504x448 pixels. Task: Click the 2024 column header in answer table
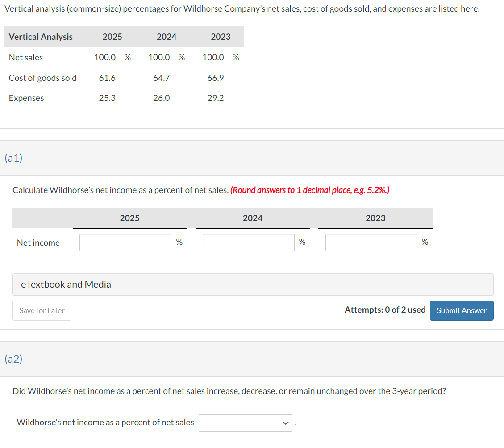click(x=253, y=218)
